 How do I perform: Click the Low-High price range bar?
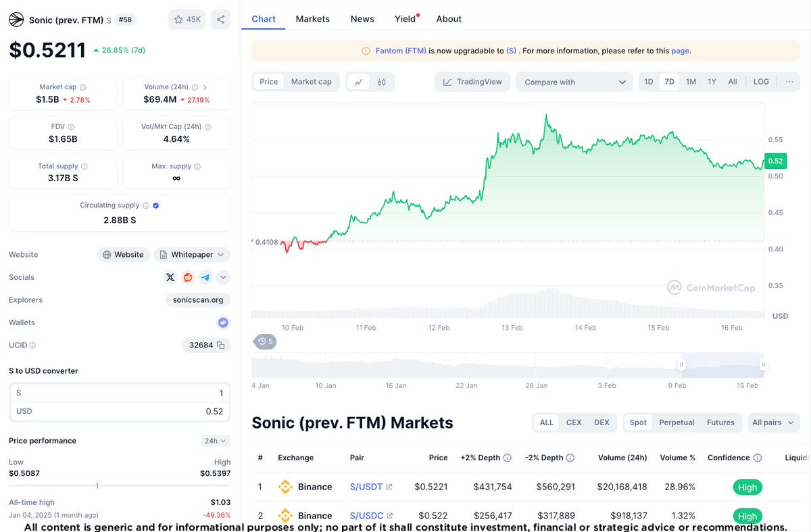120,485
